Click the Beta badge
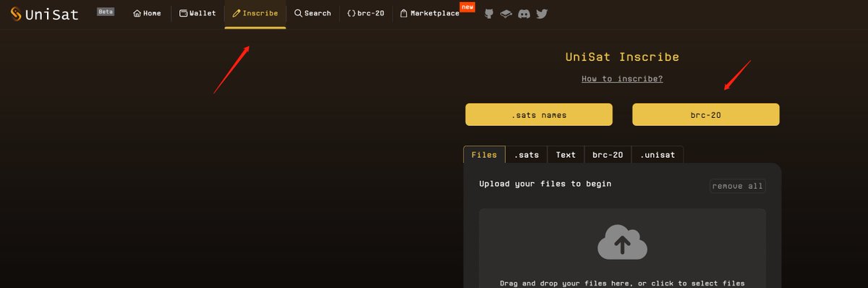 tap(106, 12)
